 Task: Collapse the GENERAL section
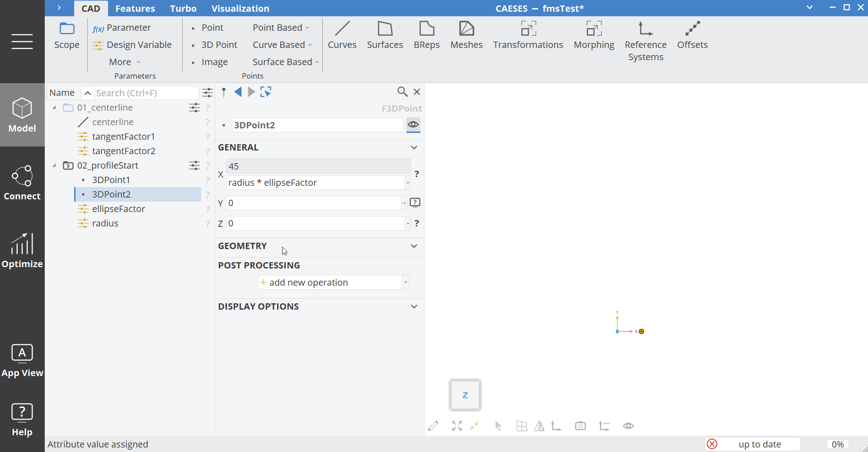(414, 147)
